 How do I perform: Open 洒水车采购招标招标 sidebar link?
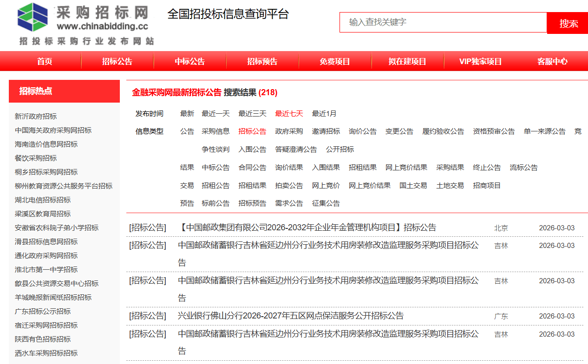[46, 353]
